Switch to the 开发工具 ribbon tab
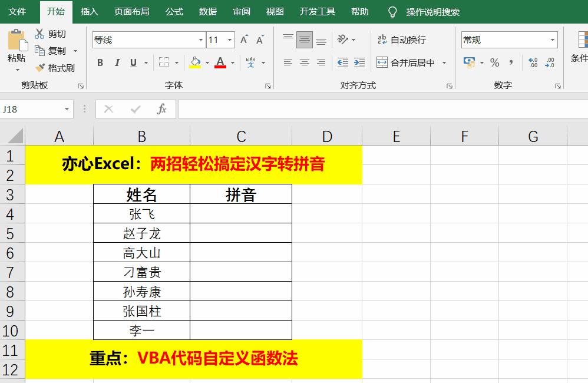 317,11
